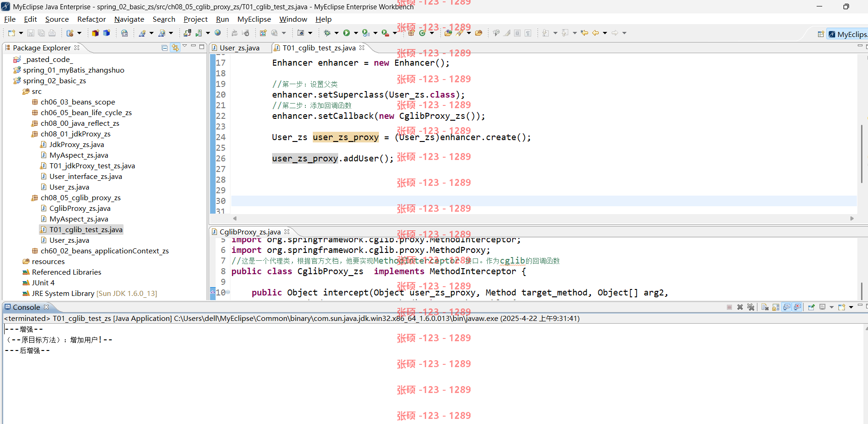Click the Pin Console icon
Image resolution: width=868 pixels, height=424 pixels.
point(812,307)
